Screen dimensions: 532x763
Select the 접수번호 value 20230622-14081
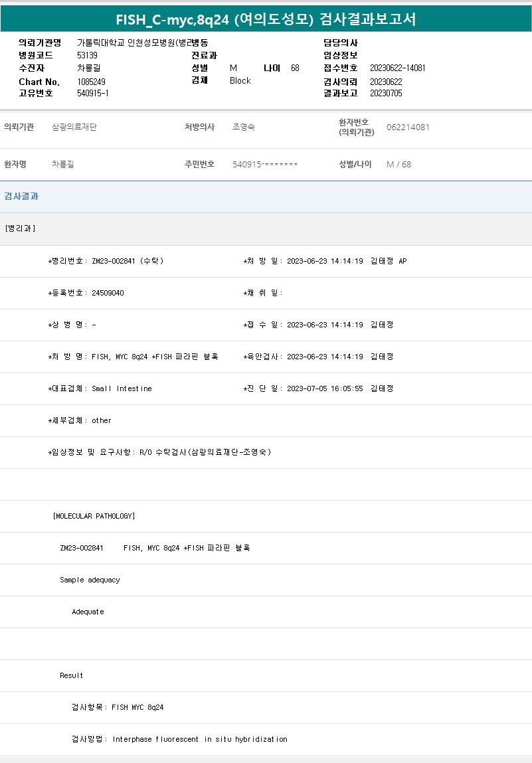397,68
